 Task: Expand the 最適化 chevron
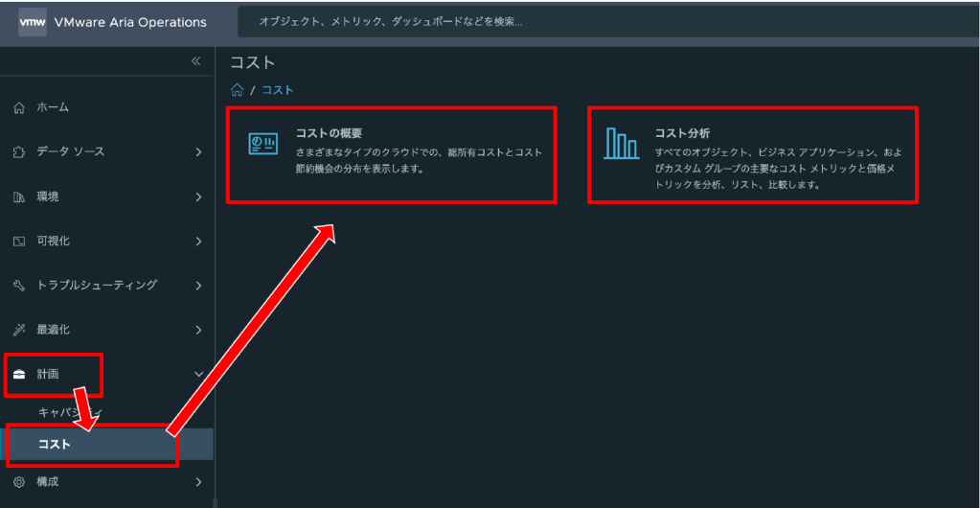(x=198, y=330)
